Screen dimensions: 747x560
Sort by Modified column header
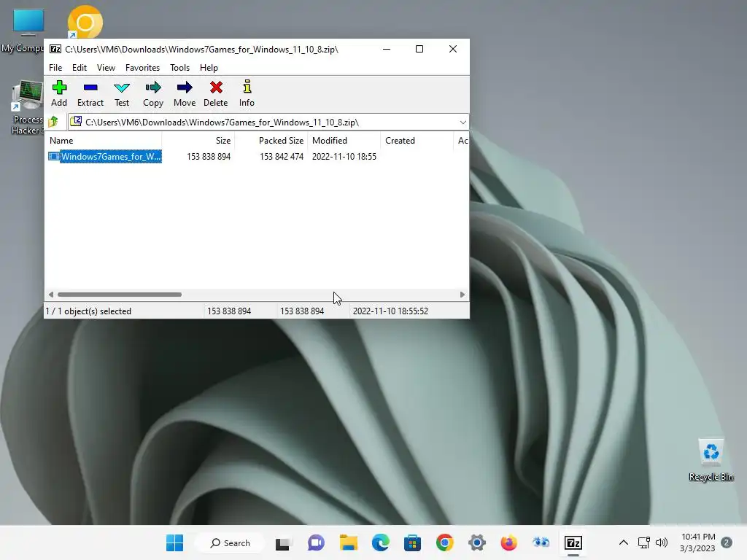pos(344,141)
